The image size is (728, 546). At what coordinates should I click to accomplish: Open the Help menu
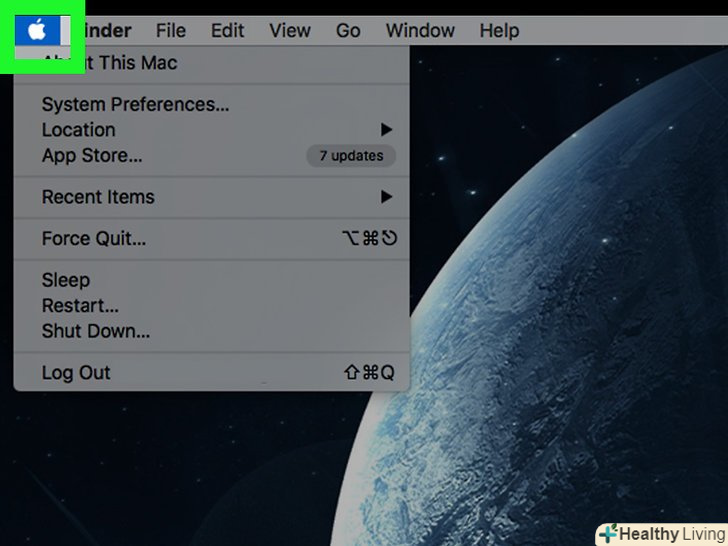point(499,31)
